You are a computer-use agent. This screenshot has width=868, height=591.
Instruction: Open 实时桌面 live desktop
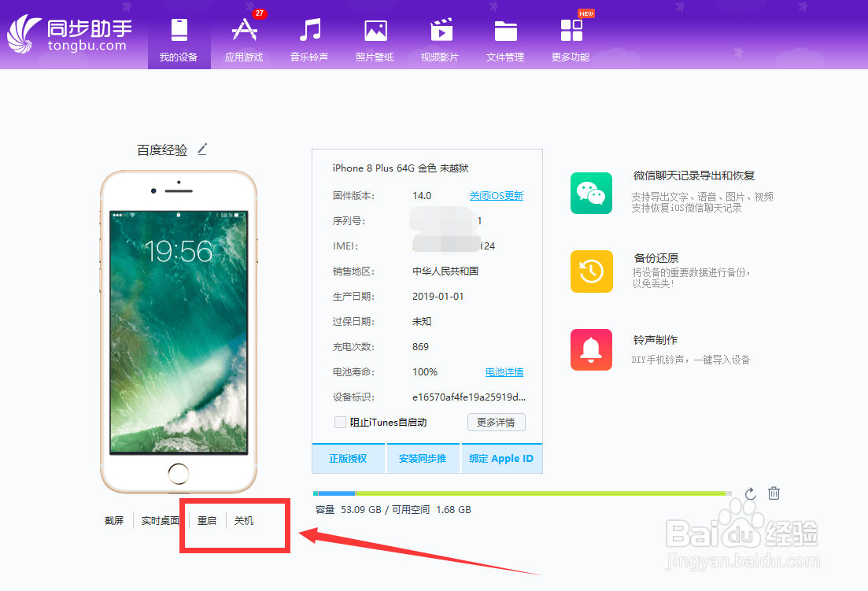tap(160, 521)
